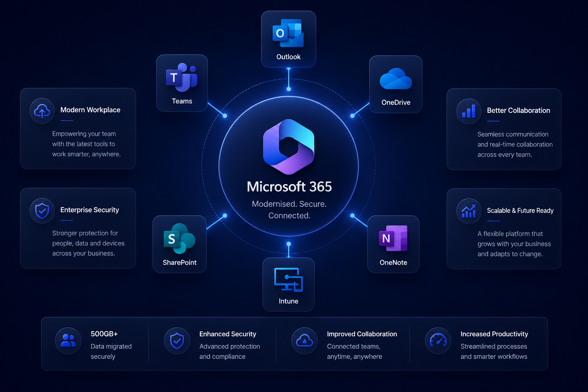The width and height of the screenshot is (588, 392).
Task: Click the Increased Productivity heading
Action: coord(494,334)
